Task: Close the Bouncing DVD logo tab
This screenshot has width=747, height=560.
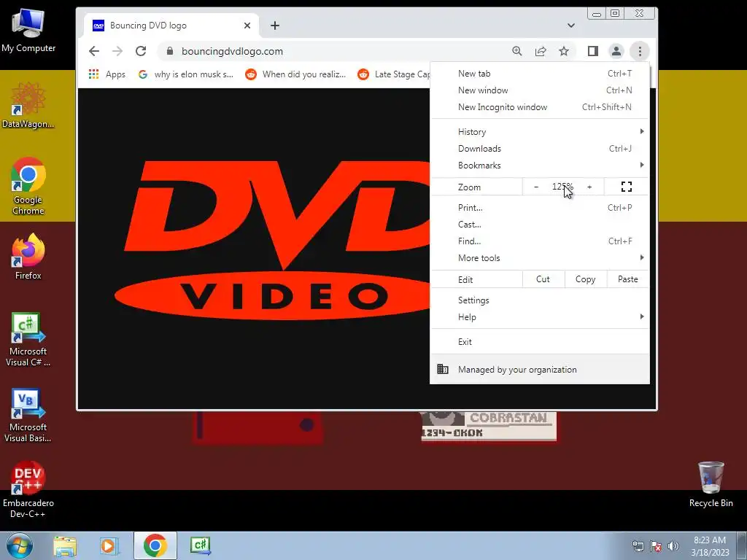Action: click(x=247, y=26)
